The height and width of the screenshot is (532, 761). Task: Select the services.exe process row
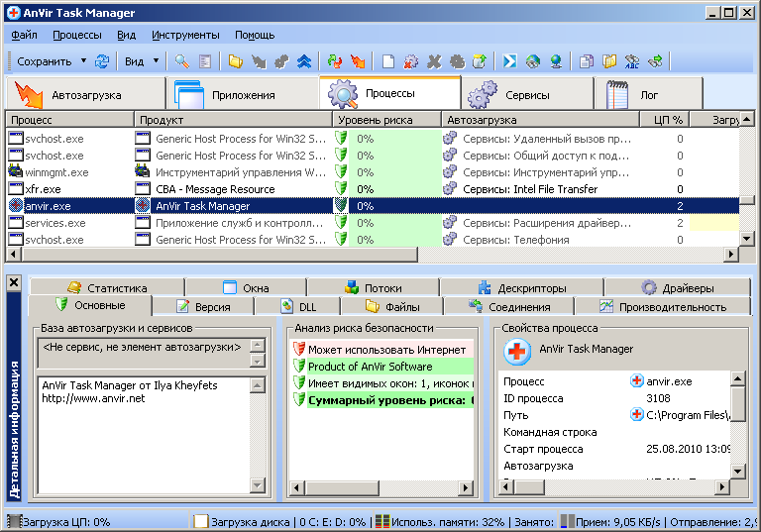[x=373, y=223]
